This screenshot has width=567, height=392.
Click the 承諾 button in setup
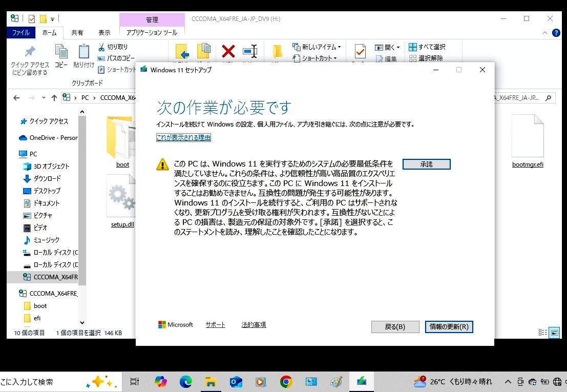427,164
